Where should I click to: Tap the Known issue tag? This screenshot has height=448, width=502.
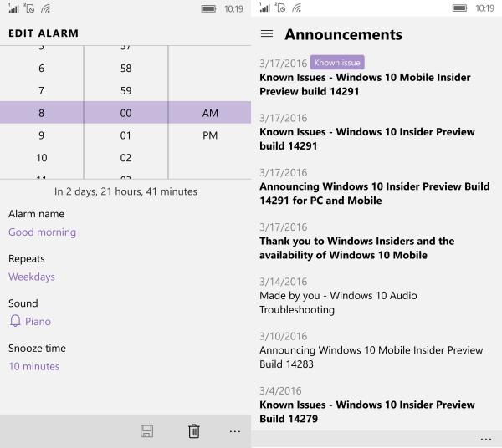click(x=337, y=63)
